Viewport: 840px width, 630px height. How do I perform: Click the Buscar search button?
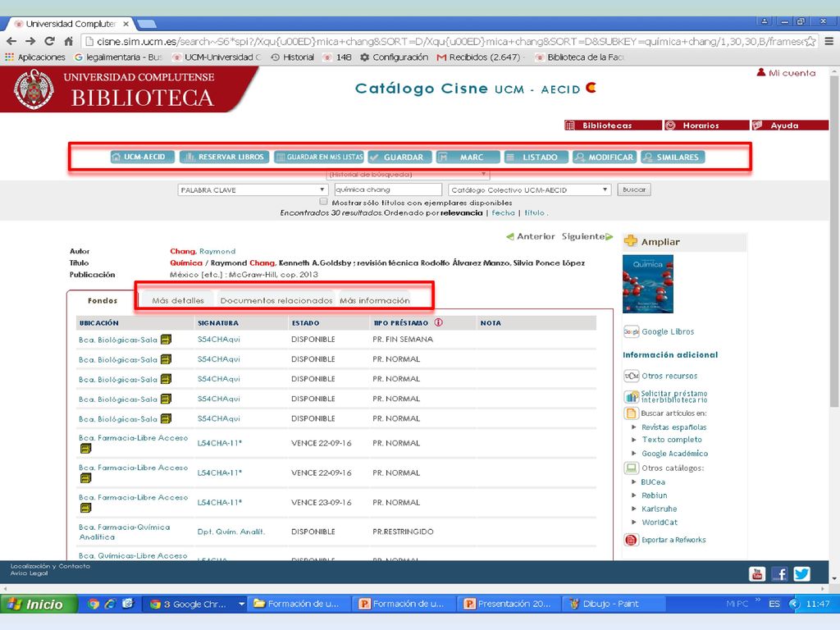[634, 189]
